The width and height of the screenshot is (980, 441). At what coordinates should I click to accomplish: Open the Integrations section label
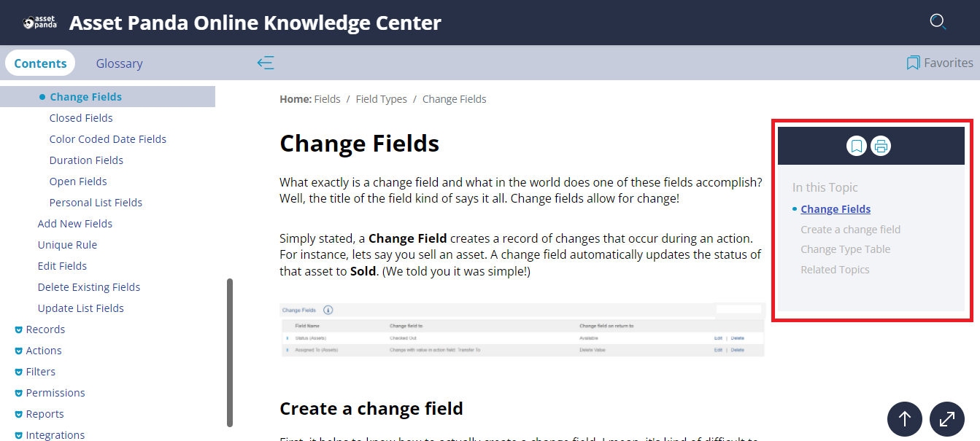pyautogui.click(x=55, y=435)
